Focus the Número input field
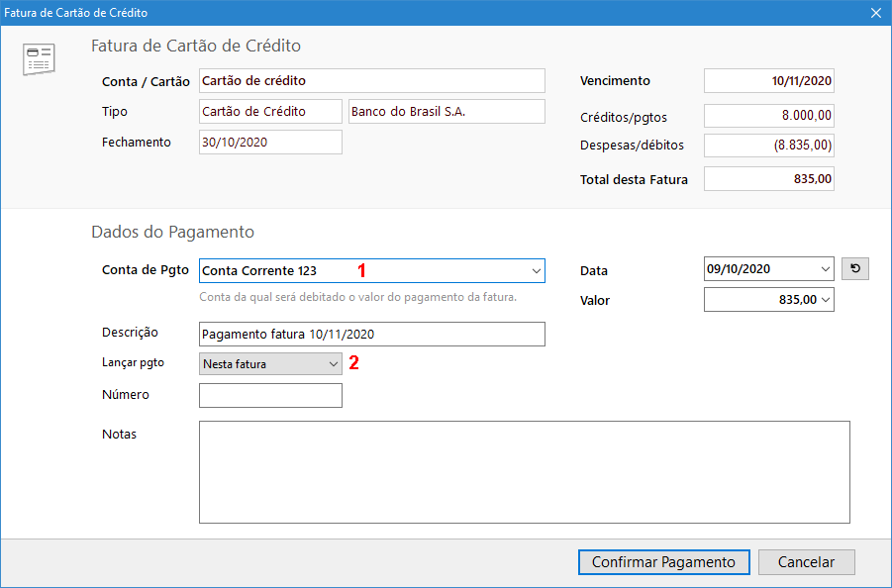892x588 pixels. click(270, 396)
